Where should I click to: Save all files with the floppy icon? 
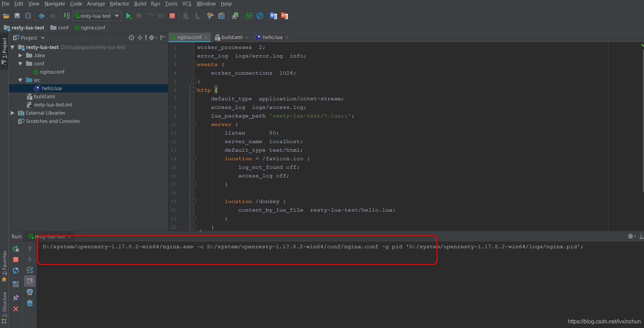[17, 16]
